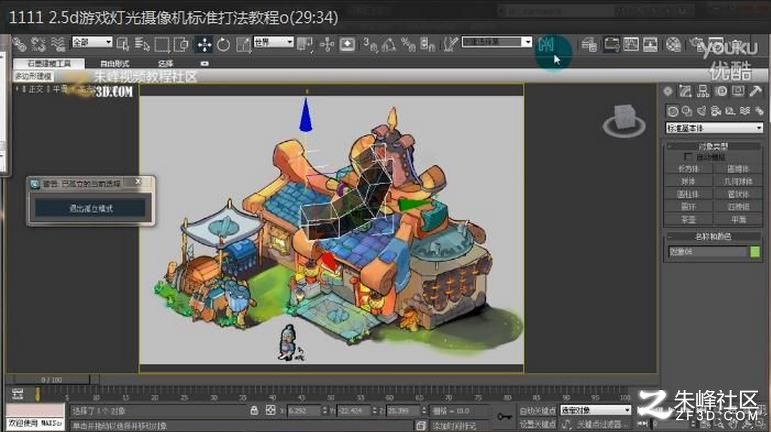The width and height of the screenshot is (771, 432).
Task: Click the Mirror tool icon
Action: tap(546, 45)
